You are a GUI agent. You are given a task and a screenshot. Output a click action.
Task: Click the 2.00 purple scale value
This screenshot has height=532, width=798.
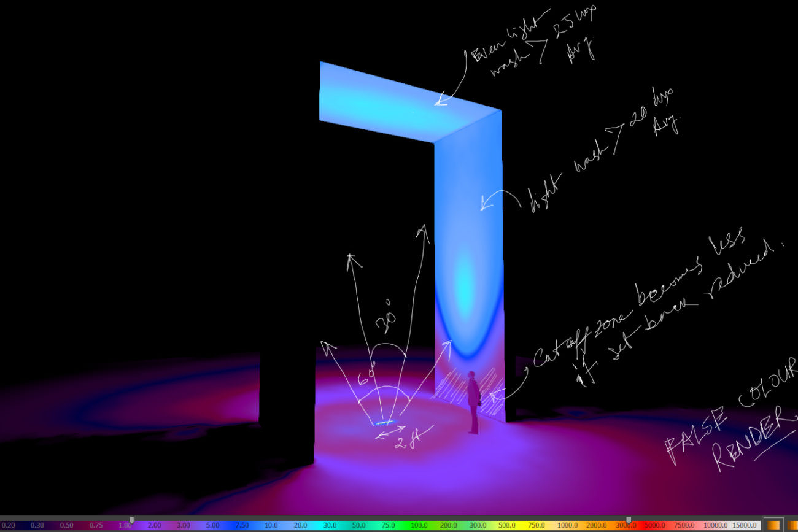coord(155,526)
